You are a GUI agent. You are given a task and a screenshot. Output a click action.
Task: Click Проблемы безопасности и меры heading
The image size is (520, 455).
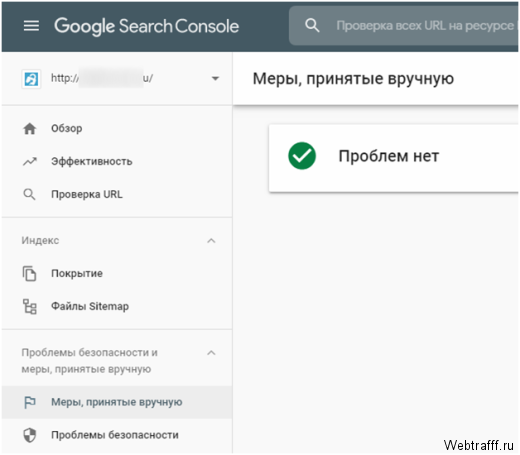89,361
